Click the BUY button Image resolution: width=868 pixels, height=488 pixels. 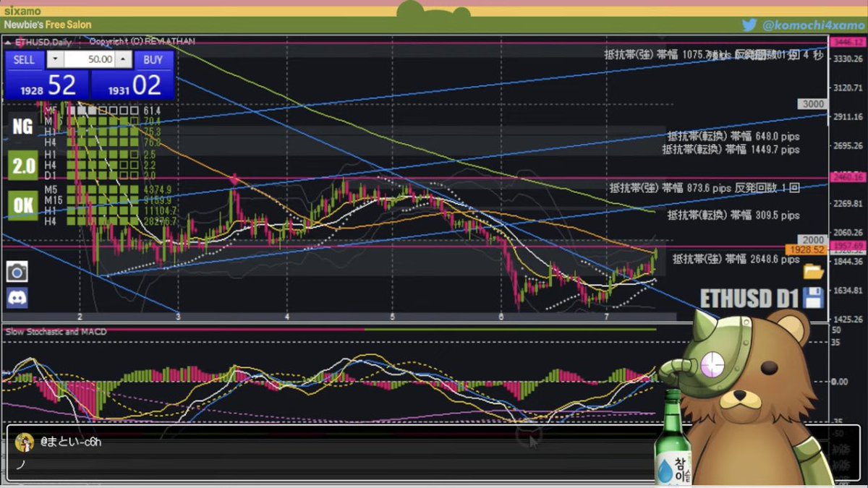[153, 59]
